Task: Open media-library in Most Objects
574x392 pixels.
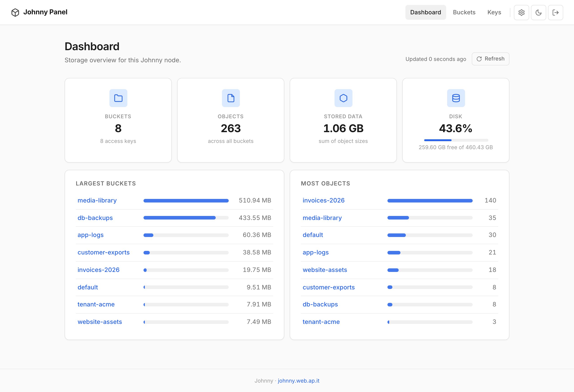Action: click(x=322, y=218)
